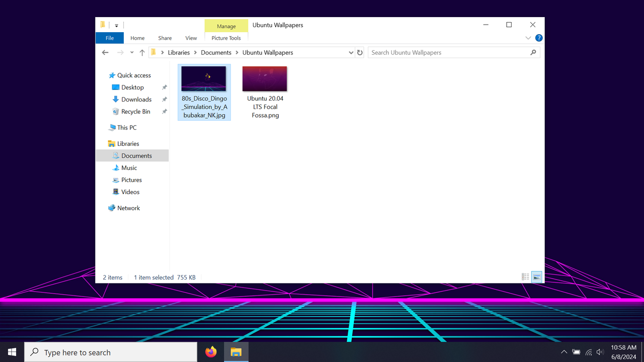Open Firefox from the taskbar
This screenshot has height=362, width=644.
pyautogui.click(x=211, y=351)
